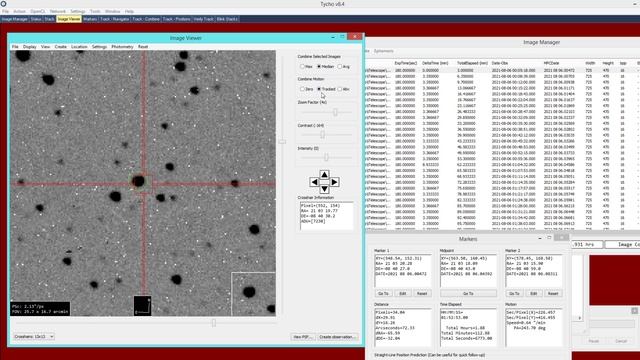
Task: Click the Crosshair Information text box
Action: point(327,215)
